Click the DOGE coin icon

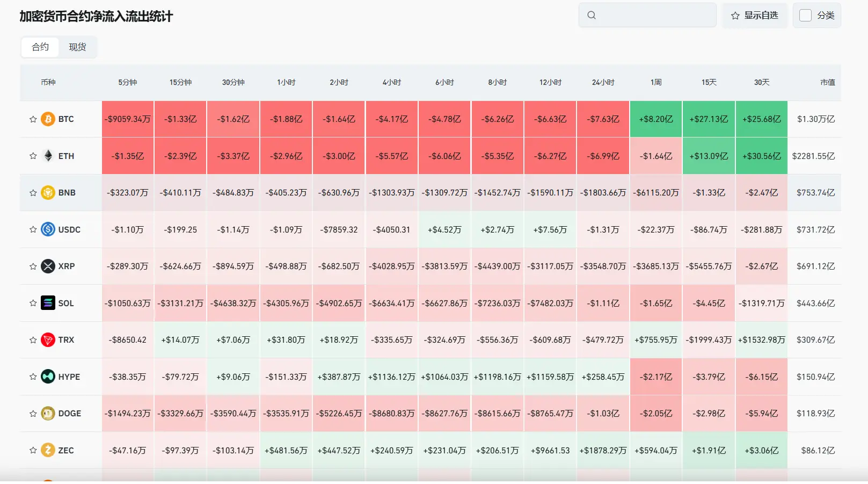(x=48, y=413)
